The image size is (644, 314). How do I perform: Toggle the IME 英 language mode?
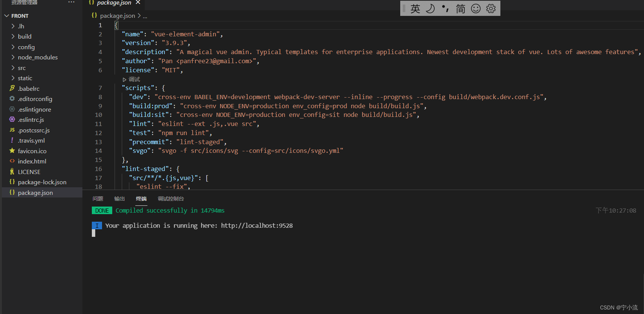pyautogui.click(x=415, y=8)
